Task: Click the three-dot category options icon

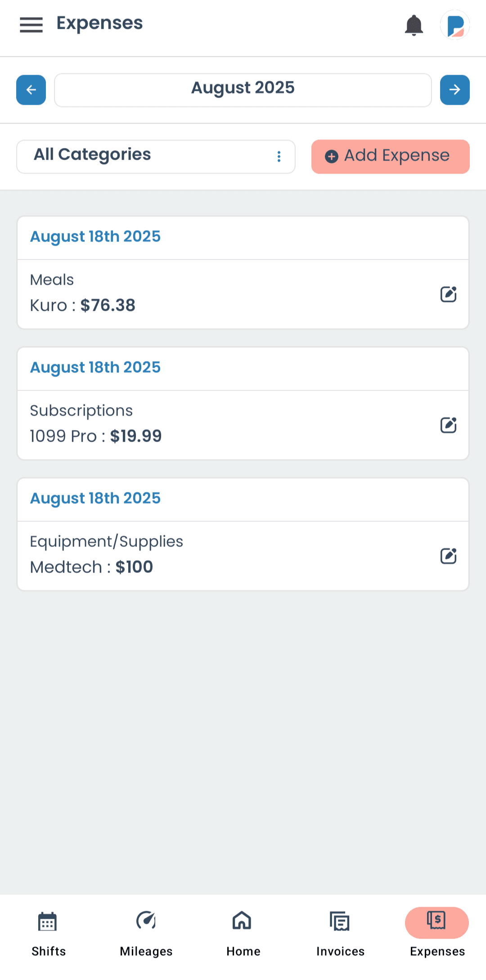Action: (x=279, y=156)
